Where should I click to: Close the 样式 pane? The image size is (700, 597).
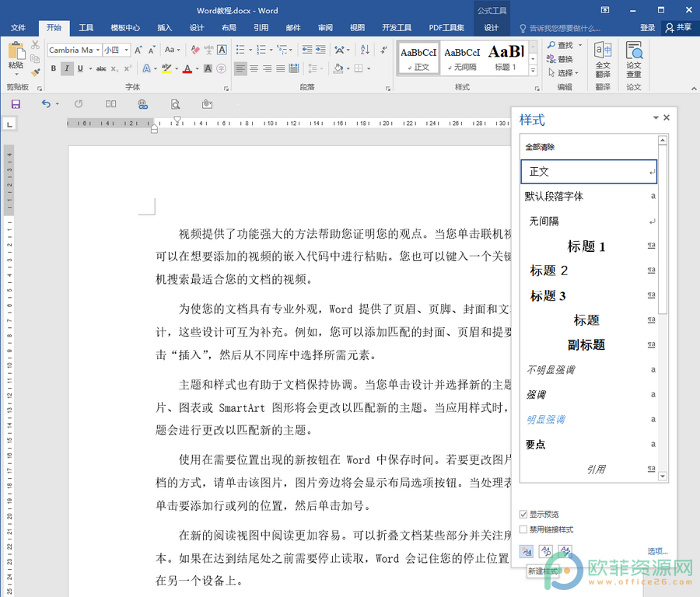point(667,117)
